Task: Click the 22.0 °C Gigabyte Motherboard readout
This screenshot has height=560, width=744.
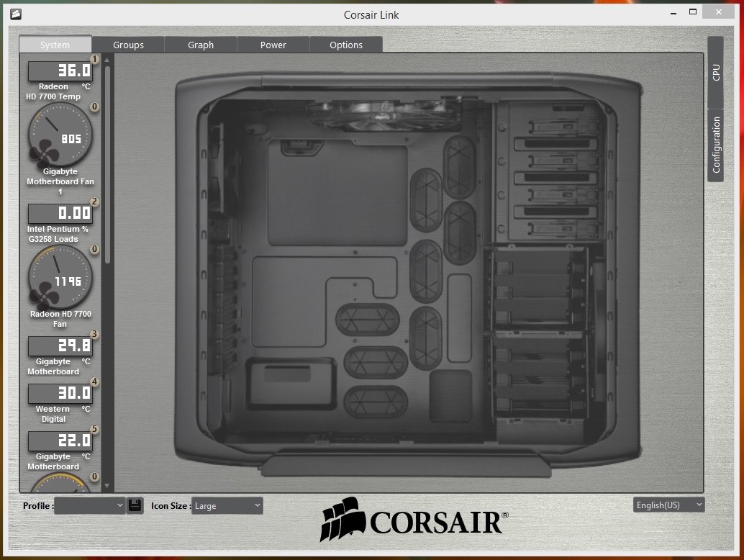Action: tap(60, 441)
